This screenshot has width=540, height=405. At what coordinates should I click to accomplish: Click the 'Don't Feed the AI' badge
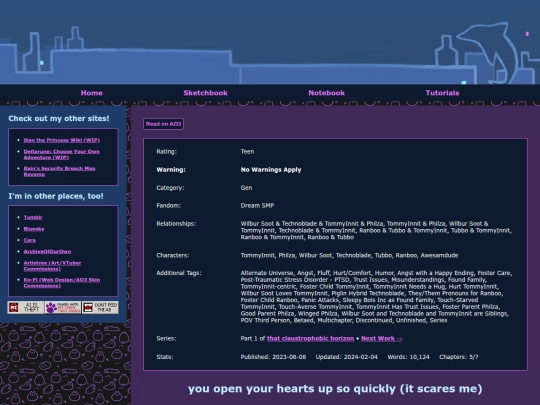[x=100, y=307]
